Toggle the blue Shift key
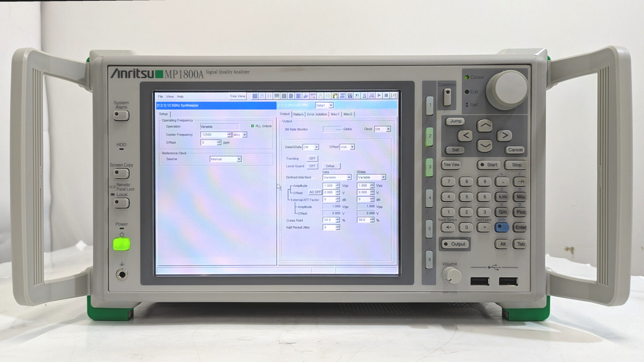Screen dimensions: 644x362 tap(502, 227)
